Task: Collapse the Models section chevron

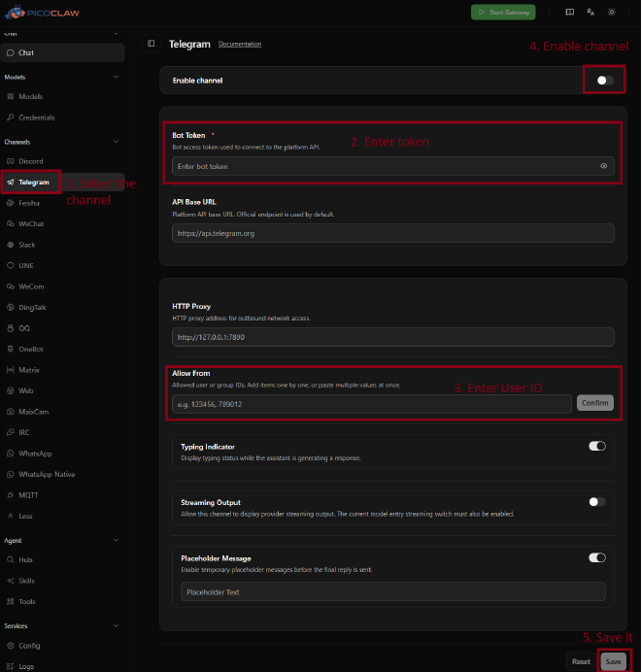Action: point(117,77)
